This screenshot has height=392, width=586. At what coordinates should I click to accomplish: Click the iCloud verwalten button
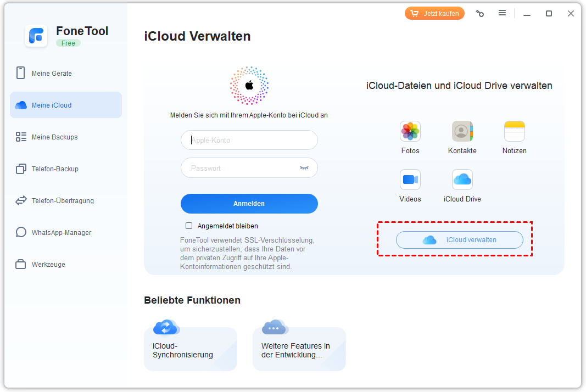[459, 240]
